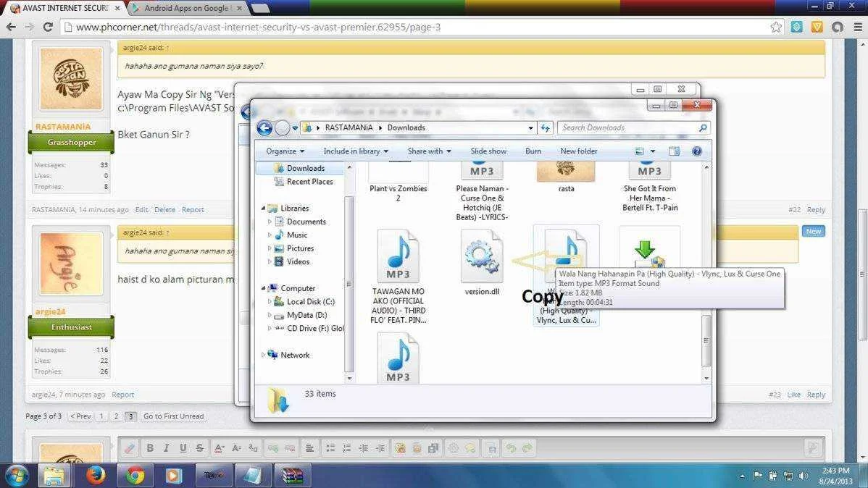The image size is (868, 488).
Task: Open Windows Explorer from the taskbar
Action: (x=55, y=475)
